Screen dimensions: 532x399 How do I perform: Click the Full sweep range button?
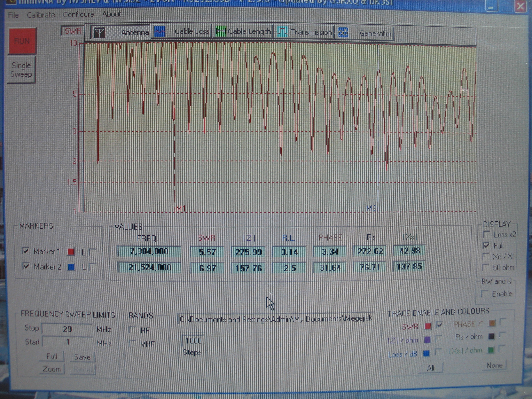(52, 356)
